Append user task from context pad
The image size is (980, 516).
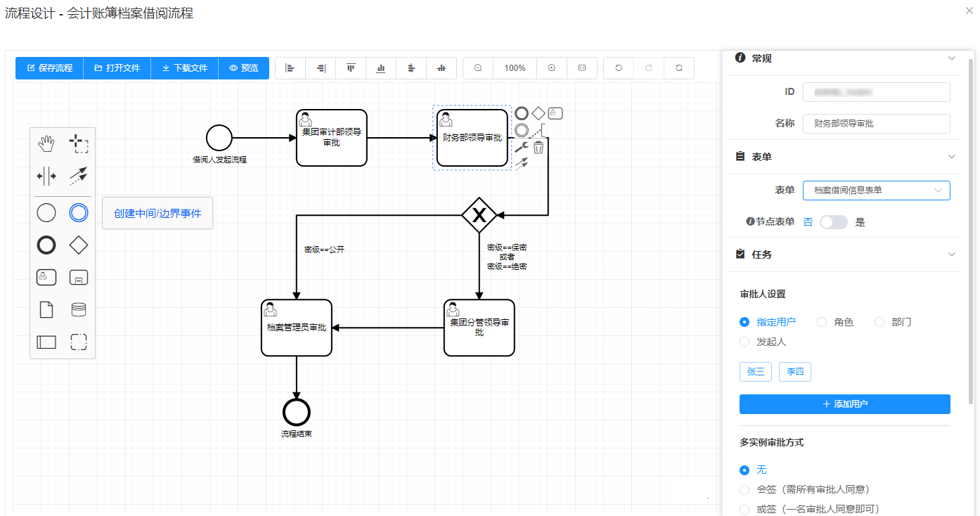point(555,113)
